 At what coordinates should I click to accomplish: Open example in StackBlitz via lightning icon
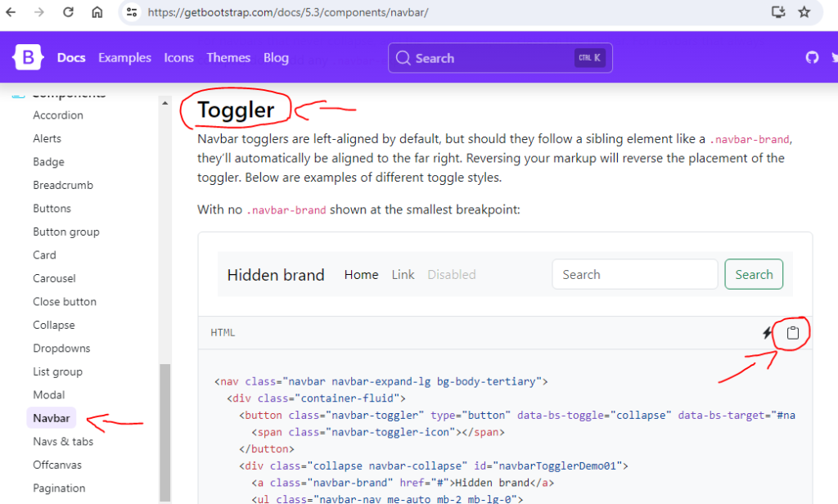767,333
